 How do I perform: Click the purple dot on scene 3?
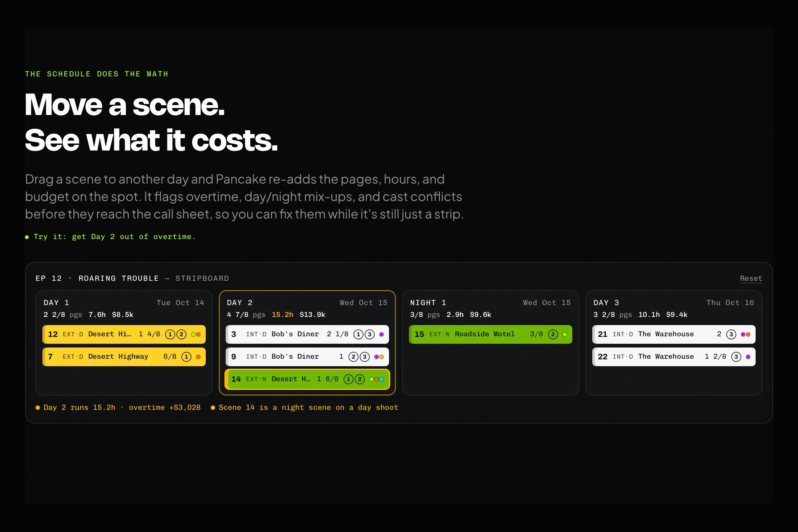click(381, 334)
